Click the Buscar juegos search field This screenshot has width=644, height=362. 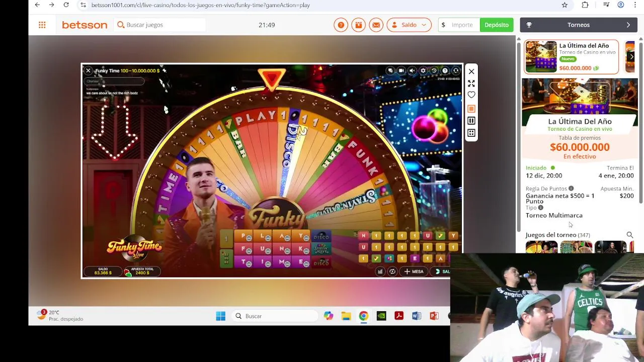point(160,25)
